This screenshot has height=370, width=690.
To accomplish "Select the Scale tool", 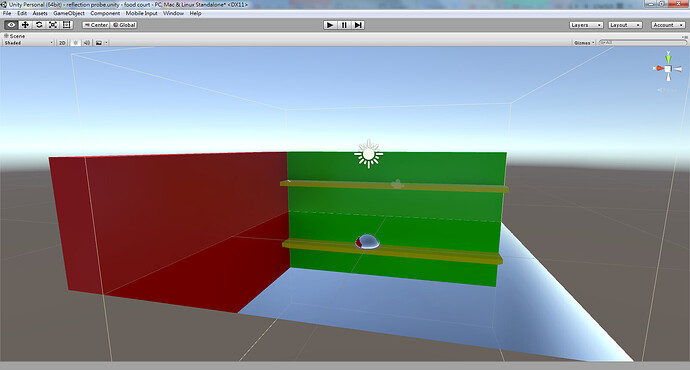I will tap(53, 25).
